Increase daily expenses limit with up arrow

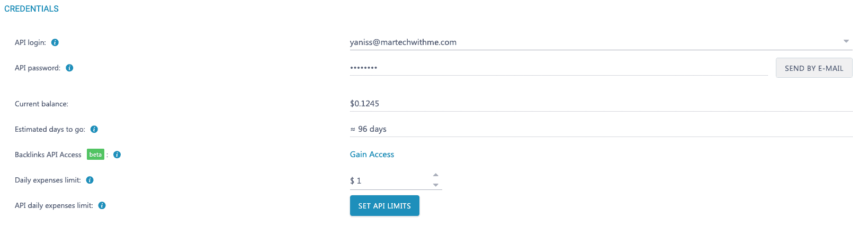[x=435, y=175]
